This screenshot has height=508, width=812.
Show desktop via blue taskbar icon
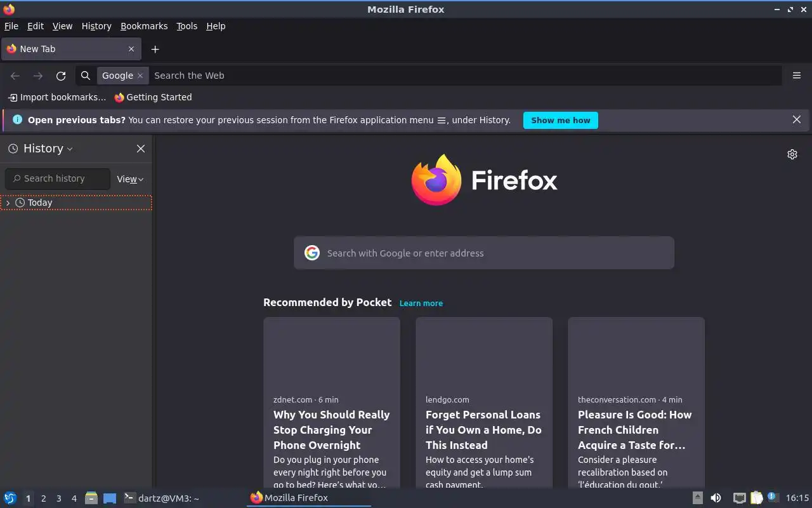(110, 498)
